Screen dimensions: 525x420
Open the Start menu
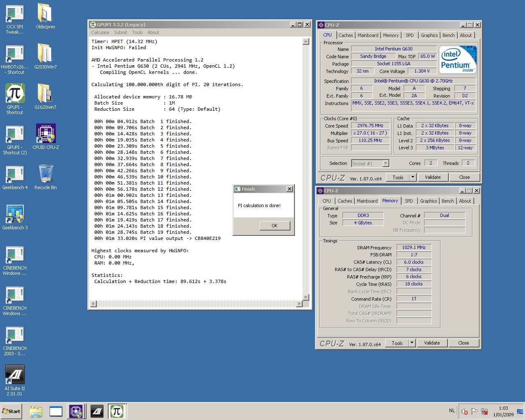(11, 411)
